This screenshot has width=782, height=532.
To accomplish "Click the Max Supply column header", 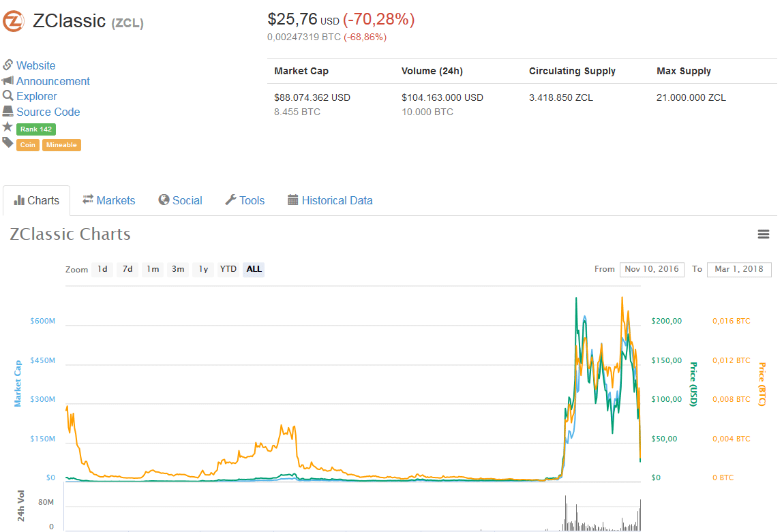I will (x=684, y=72).
